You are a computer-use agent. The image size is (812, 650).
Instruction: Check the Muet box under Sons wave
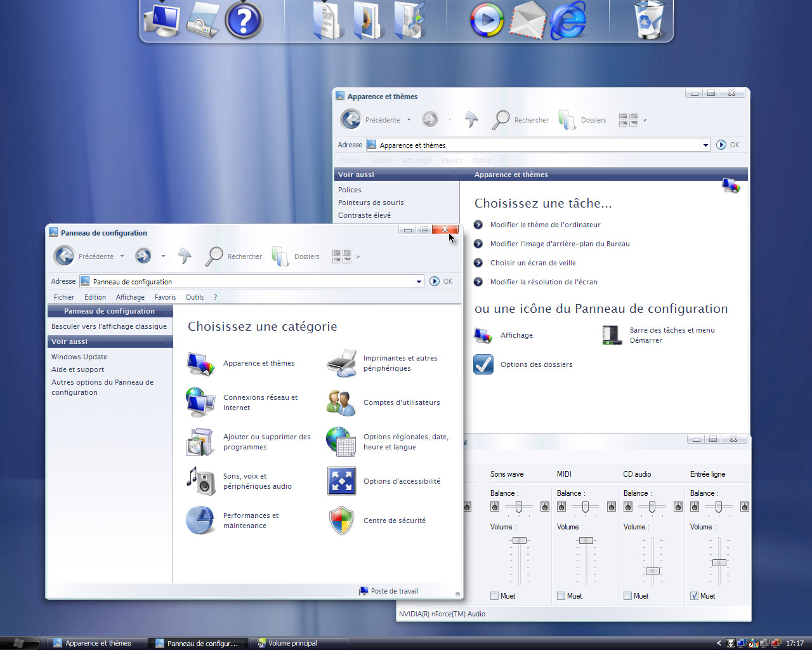pyautogui.click(x=494, y=596)
